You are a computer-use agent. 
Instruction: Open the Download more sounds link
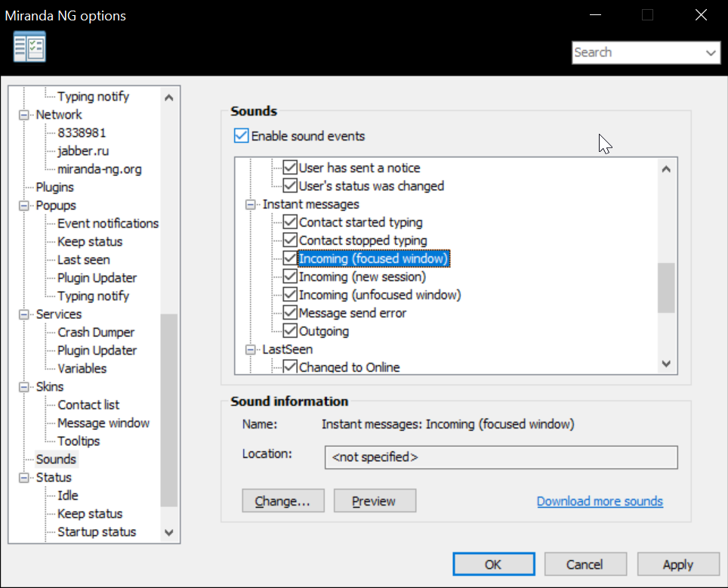pos(600,500)
